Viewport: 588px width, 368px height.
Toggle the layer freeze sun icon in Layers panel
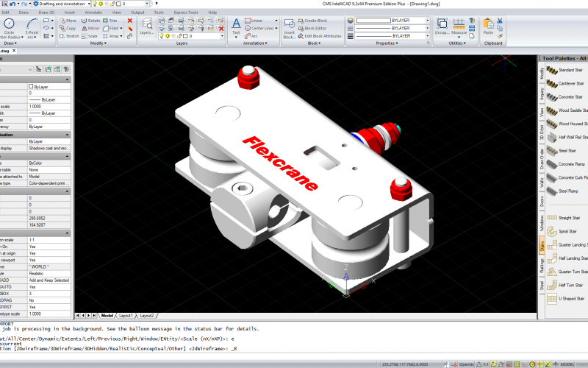coord(168,36)
